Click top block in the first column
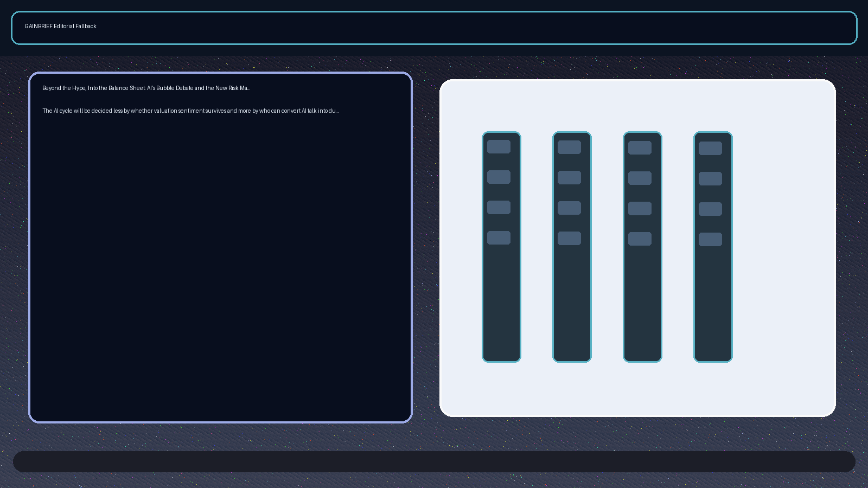Image resolution: width=868 pixels, height=488 pixels. (x=499, y=147)
